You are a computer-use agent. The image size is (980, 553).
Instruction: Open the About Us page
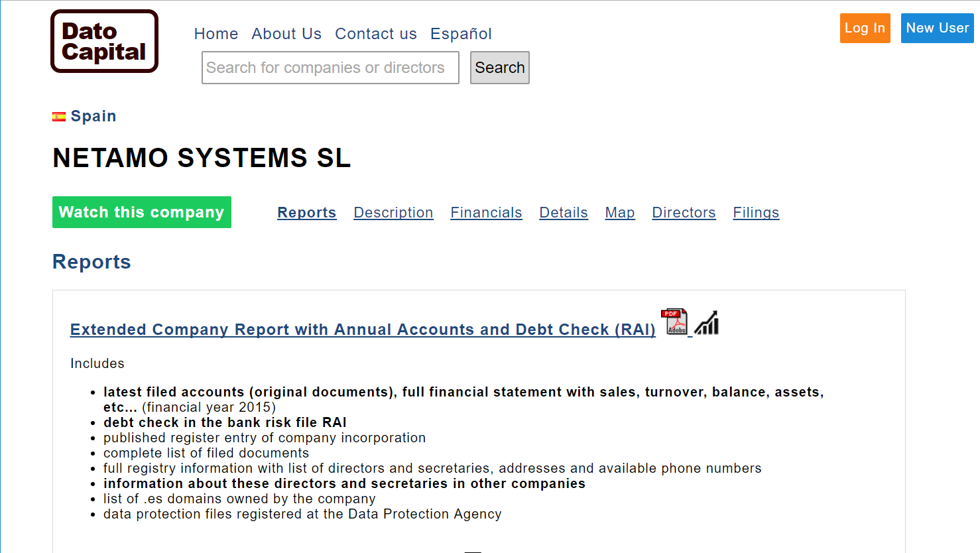[286, 34]
